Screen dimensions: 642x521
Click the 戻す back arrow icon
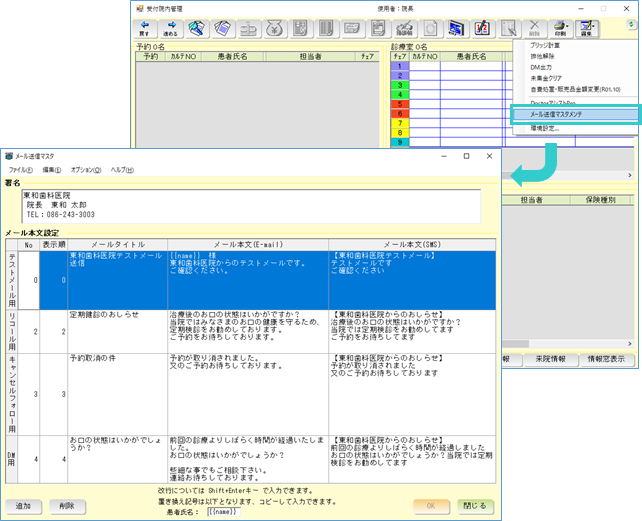(146, 28)
